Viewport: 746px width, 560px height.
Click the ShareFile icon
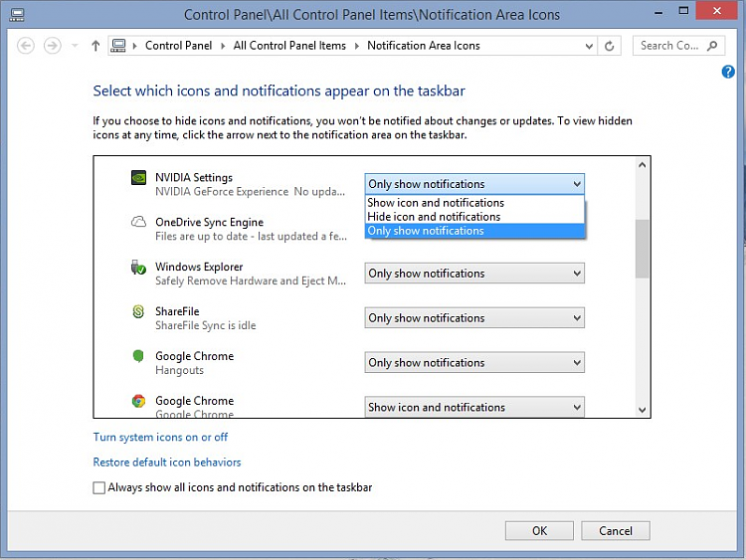(138, 311)
